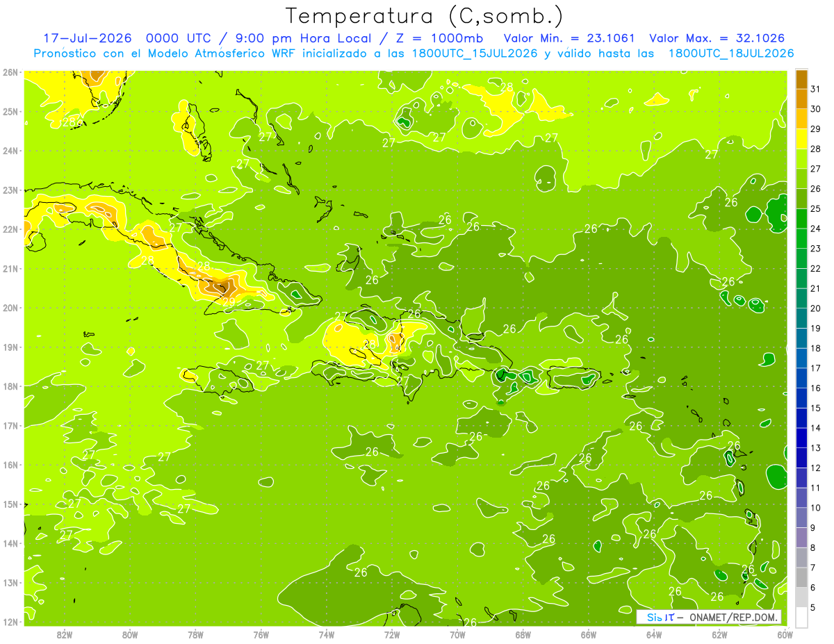Select "1800UTC_18JUL2026" valid-until time text
This screenshot has width=834, height=644.
click(x=731, y=53)
